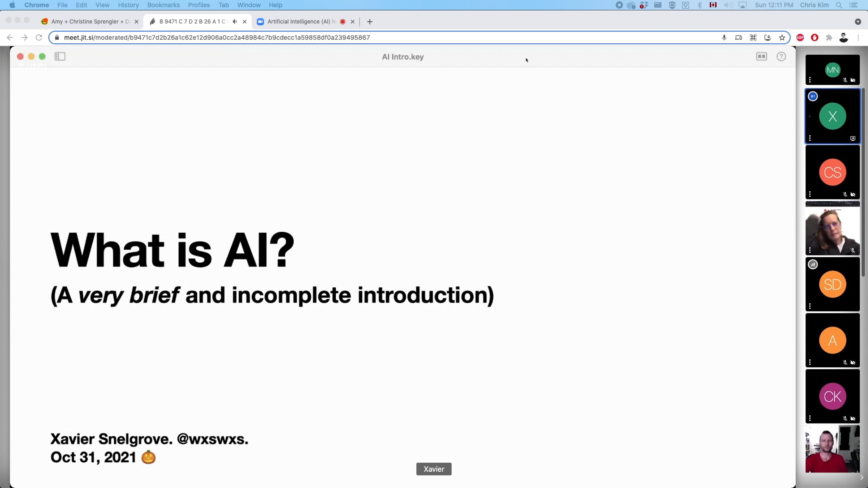The image size is (868, 488).
Task: Open macOS Spotlight search icon
Action: click(x=839, y=5)
